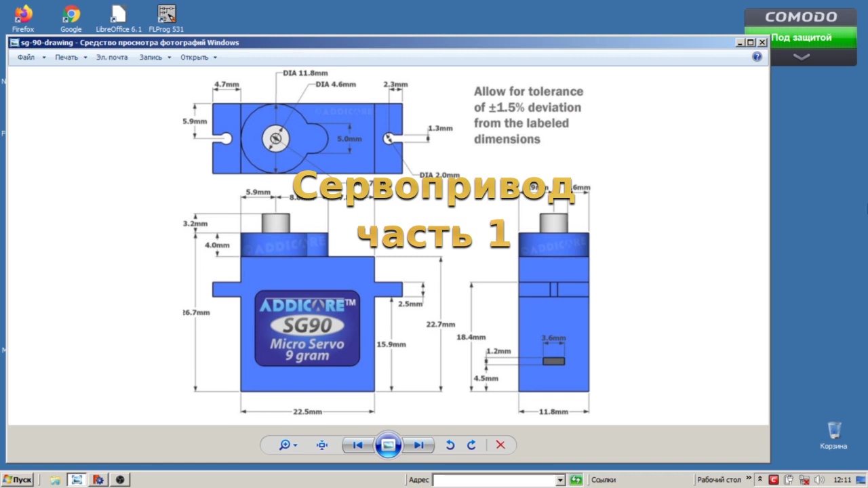868x488 pixels.
Task: Click the blue gear taskbar app
Action: [x=98, y=480]
